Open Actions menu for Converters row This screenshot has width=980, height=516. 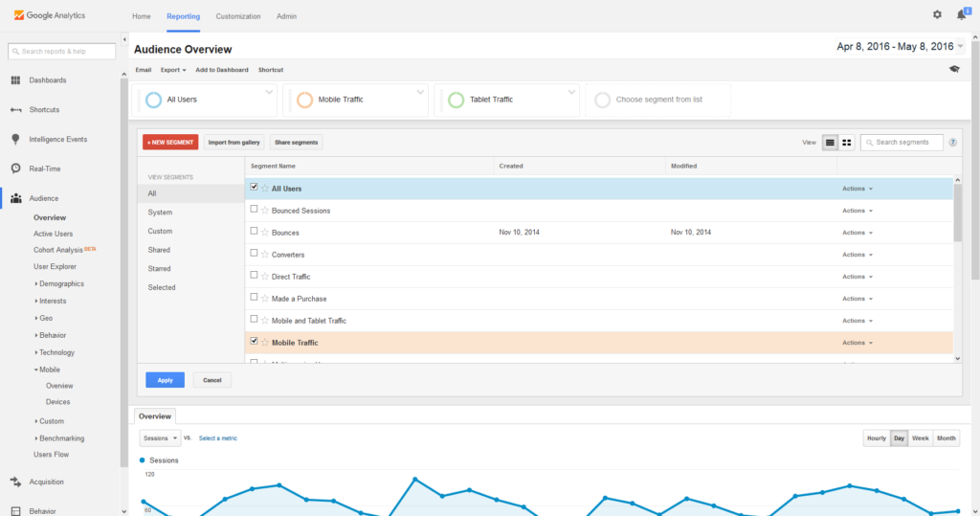coord(857,255)
